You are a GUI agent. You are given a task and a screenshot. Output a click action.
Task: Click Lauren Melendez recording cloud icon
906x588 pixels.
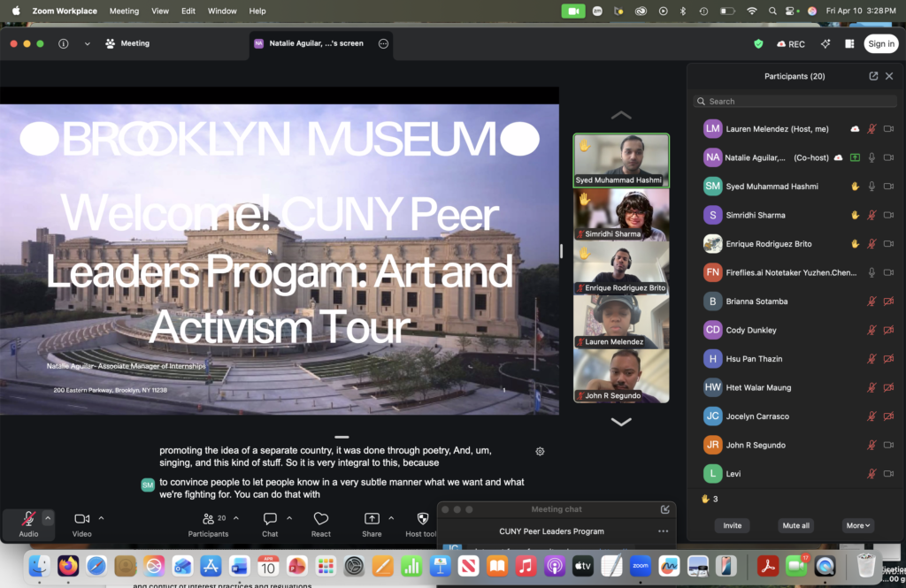point(855,129)
